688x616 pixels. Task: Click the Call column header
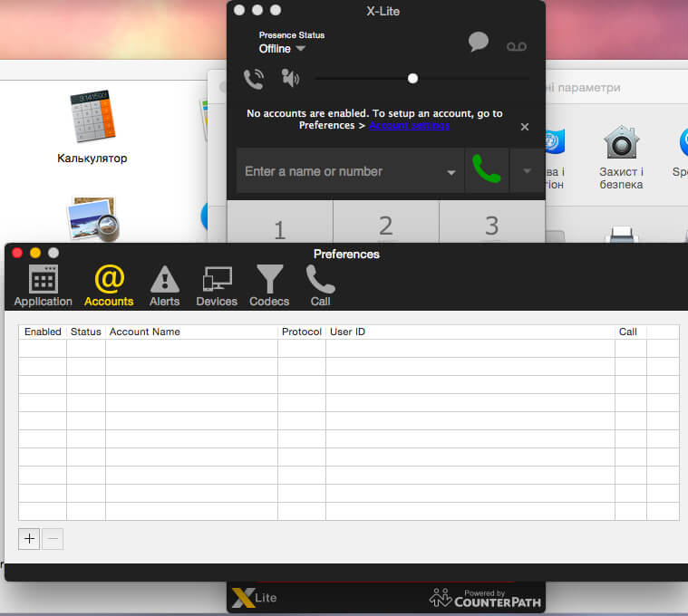(x=631, y=332)
